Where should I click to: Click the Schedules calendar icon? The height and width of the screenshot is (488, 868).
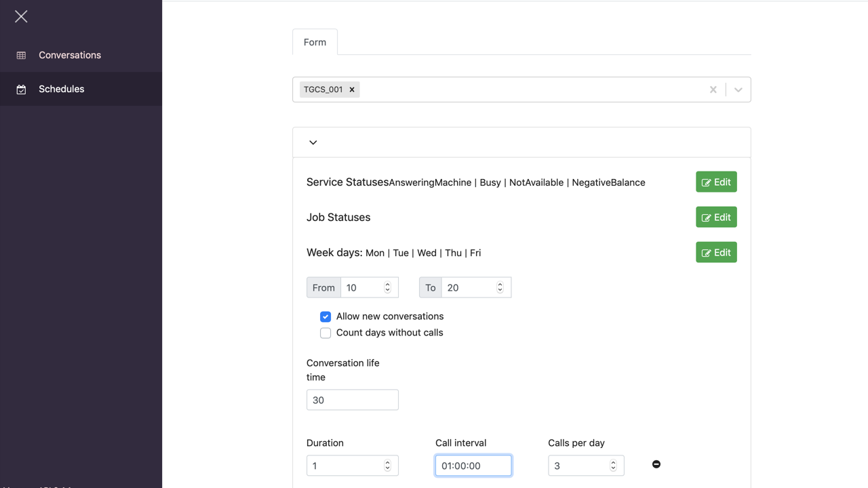click(21, 89)
